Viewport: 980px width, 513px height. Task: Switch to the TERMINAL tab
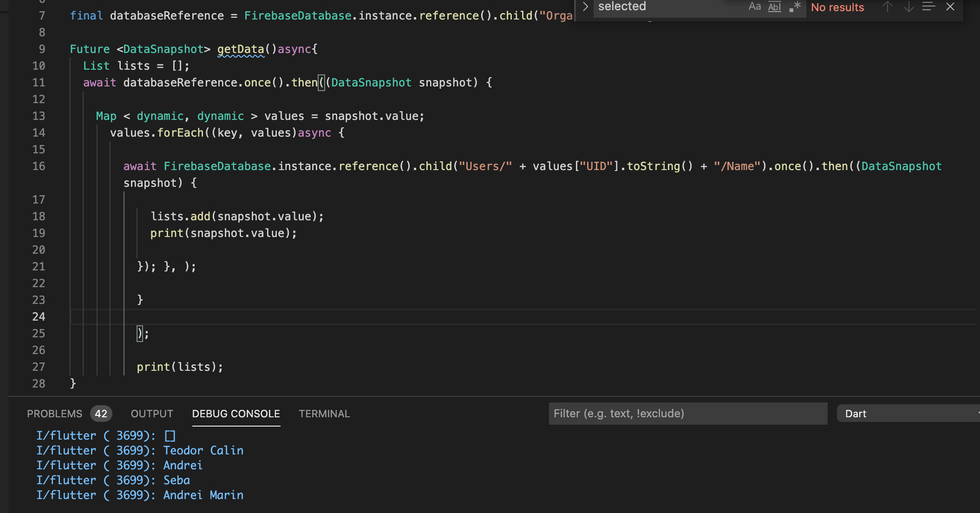coord(324,414)
